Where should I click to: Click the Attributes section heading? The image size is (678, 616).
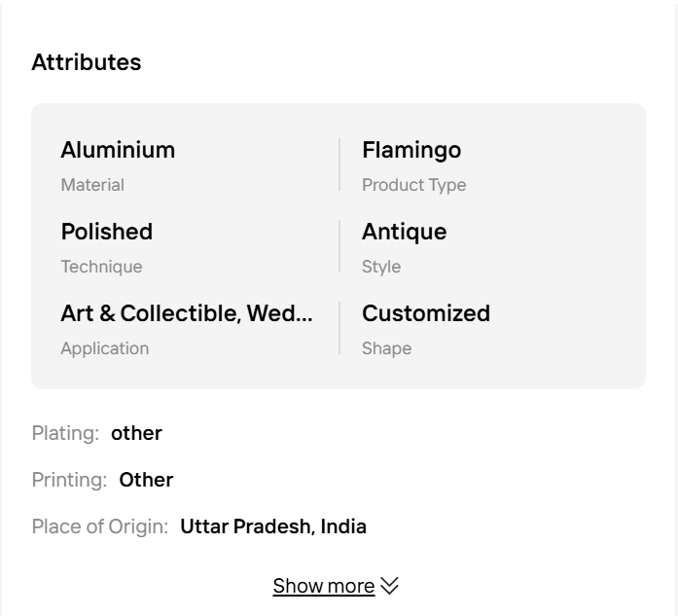point(87,62)
